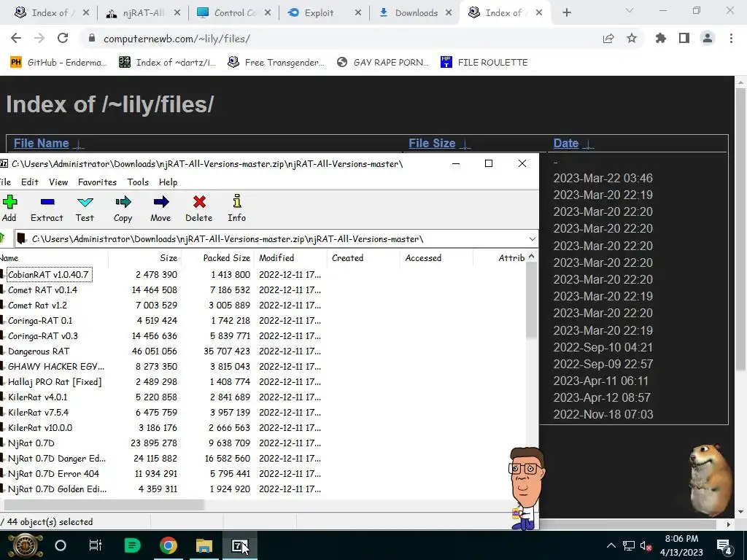The height and width of the screenshot is (560, 747).
Task: Click the Extract icon in 7-Zip
Action: point(47,202)
